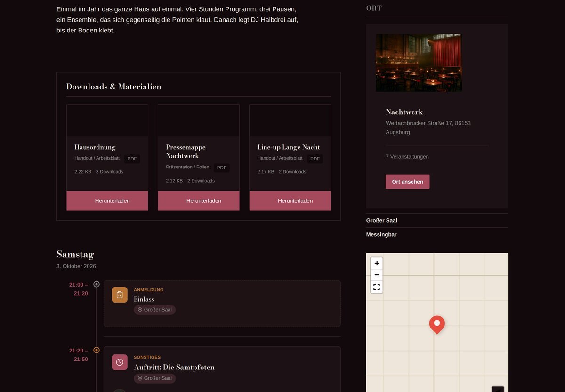
Task: Zoom in on the map
Action: [377, 263]
